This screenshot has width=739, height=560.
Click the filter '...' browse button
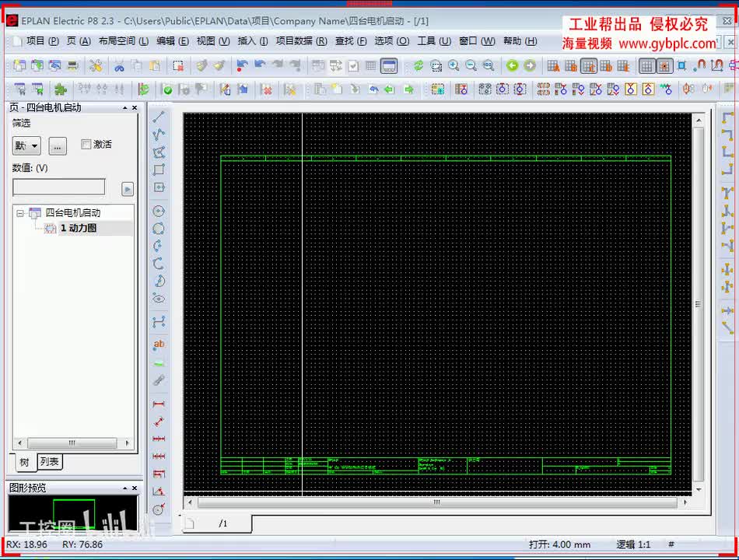[58, 145]
